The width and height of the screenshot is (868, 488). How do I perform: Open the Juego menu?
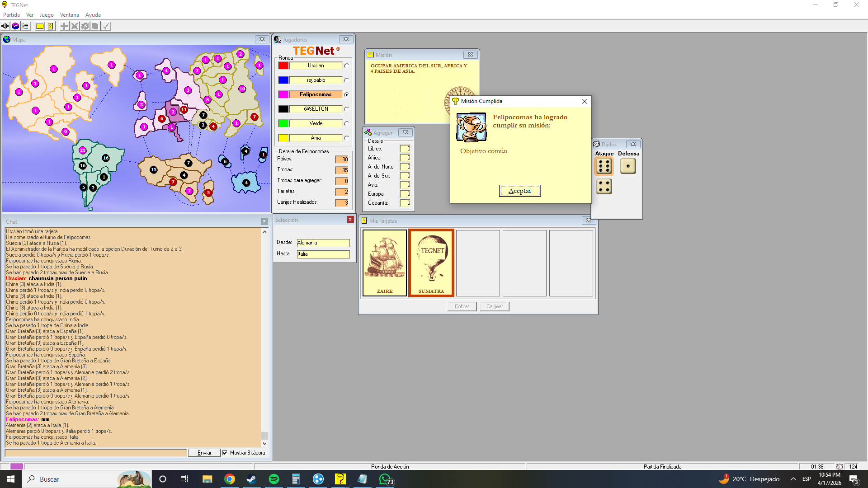coord(47,15)
